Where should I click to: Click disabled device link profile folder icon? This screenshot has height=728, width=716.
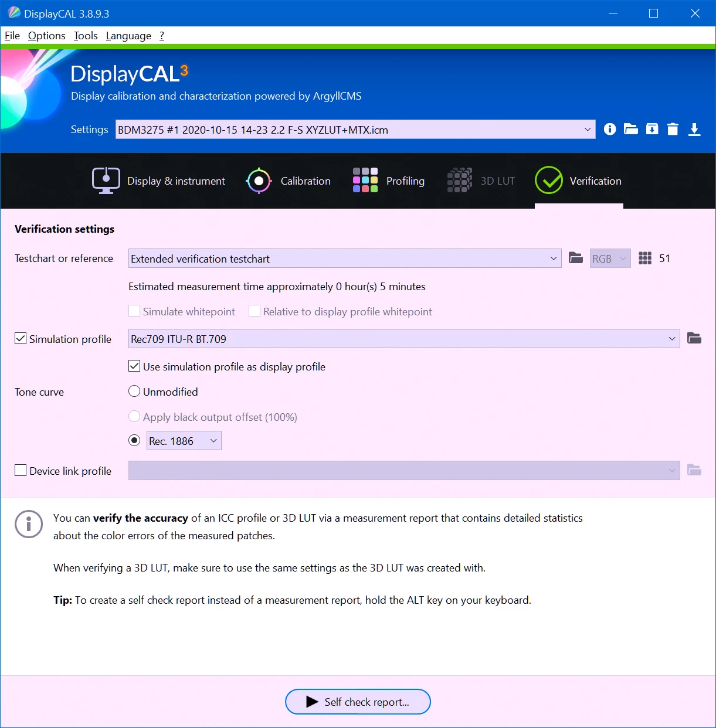point(694,470)
